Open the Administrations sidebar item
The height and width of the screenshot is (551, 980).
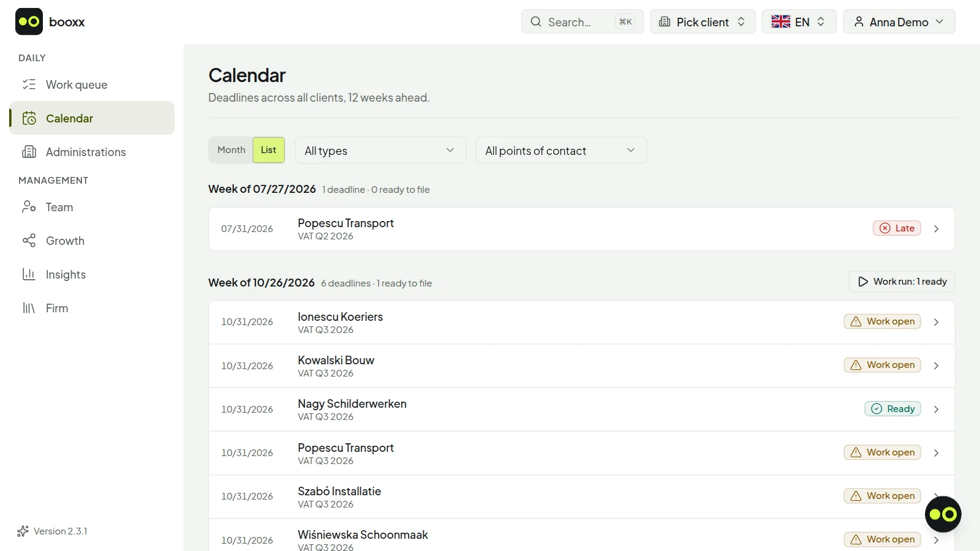(x=92, y=152)
